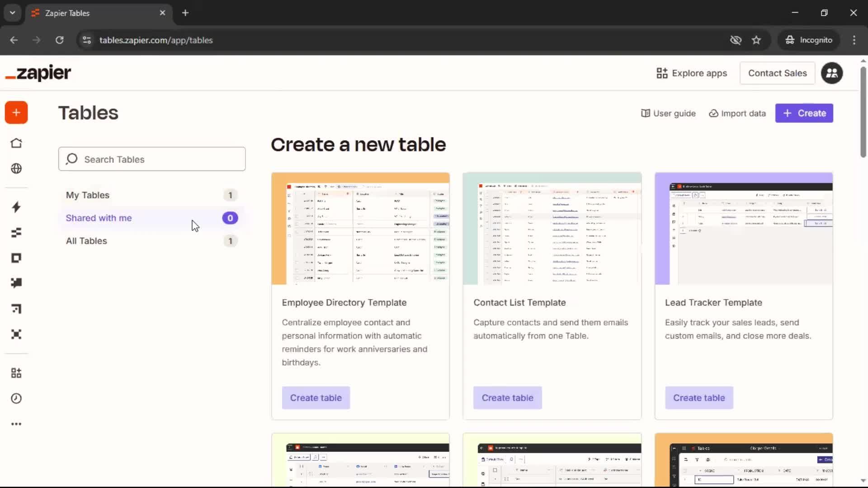Open the account avatar menu

[832, 73]
